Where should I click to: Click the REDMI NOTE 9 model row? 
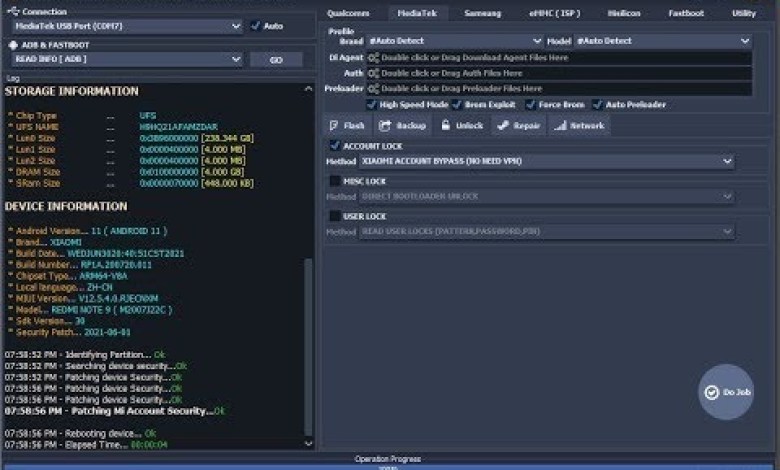click(x=90, y=310)
